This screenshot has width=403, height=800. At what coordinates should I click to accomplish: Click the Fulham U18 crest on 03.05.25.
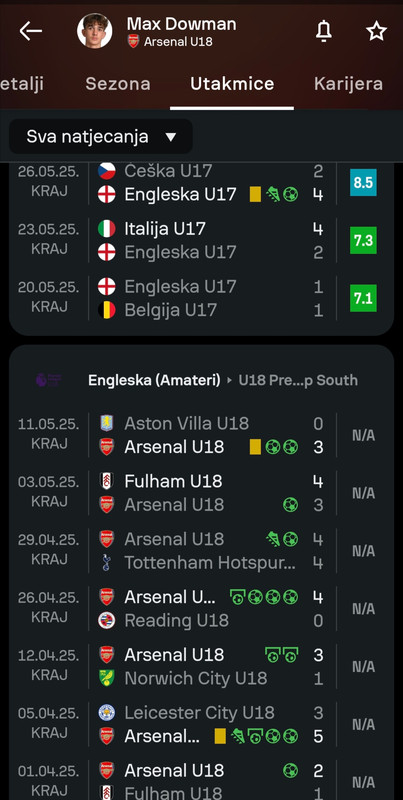point(107,481)
